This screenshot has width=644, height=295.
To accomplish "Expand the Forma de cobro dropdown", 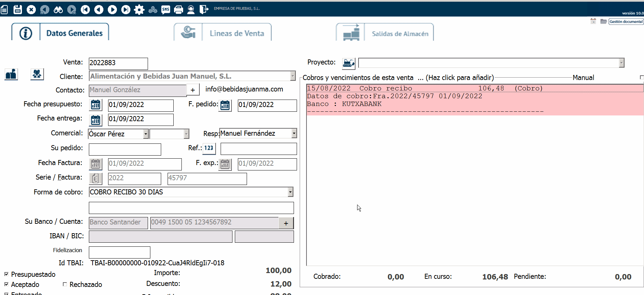I will 290,192.
